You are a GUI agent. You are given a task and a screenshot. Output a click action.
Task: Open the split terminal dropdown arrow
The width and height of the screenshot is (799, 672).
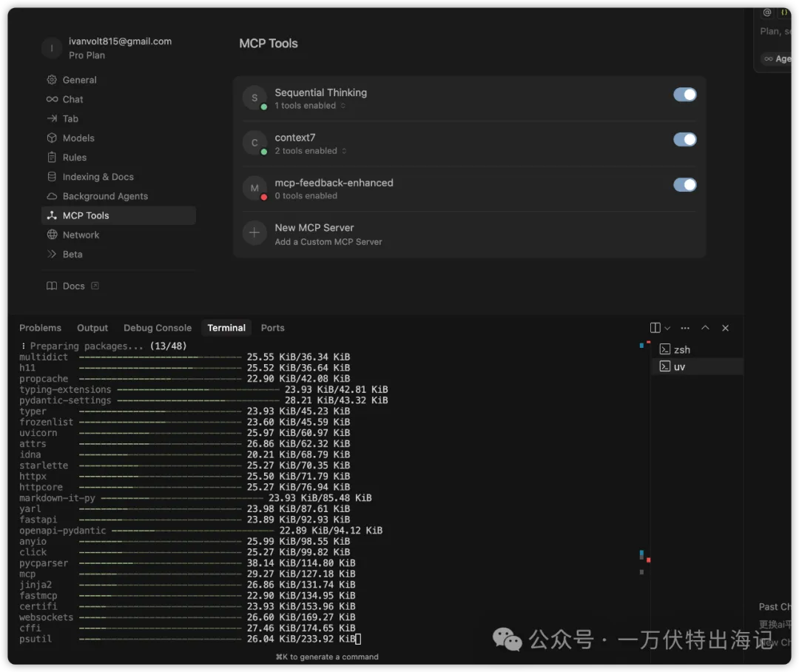pos(667,328)
